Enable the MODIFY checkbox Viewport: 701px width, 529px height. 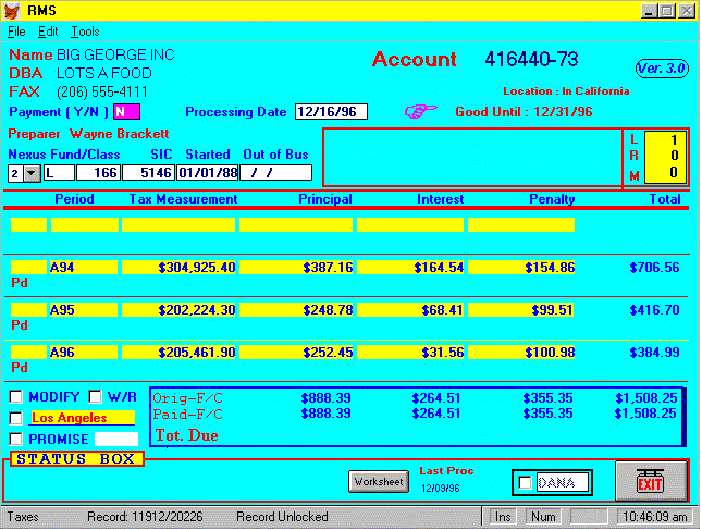pyautogui.click(x=16, y=397)
